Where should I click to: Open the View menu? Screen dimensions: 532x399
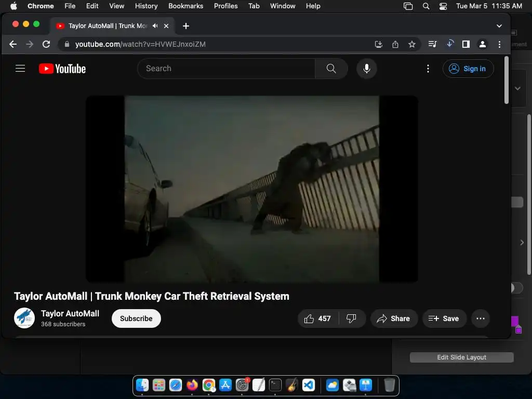click(117, 6)
